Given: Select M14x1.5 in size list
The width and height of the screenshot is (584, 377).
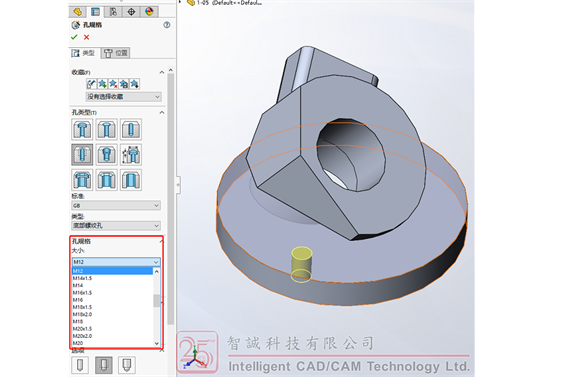Looking at the screenshot, I should 112,278.
